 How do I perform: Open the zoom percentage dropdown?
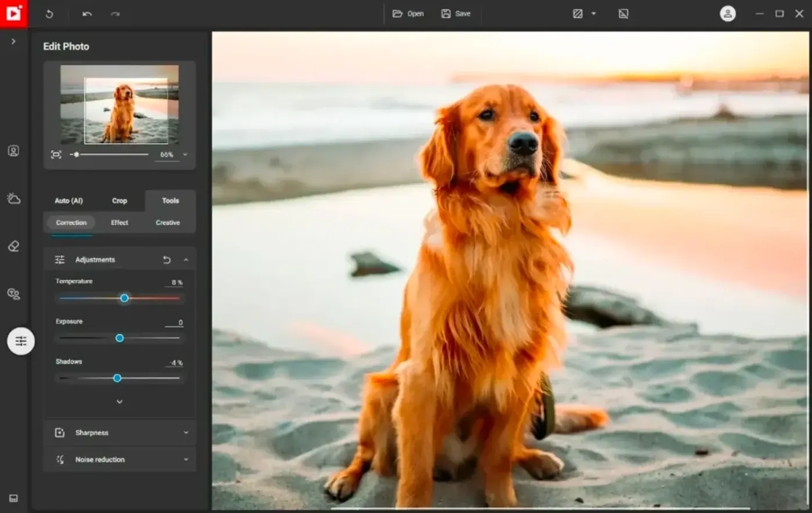[185, 155]
